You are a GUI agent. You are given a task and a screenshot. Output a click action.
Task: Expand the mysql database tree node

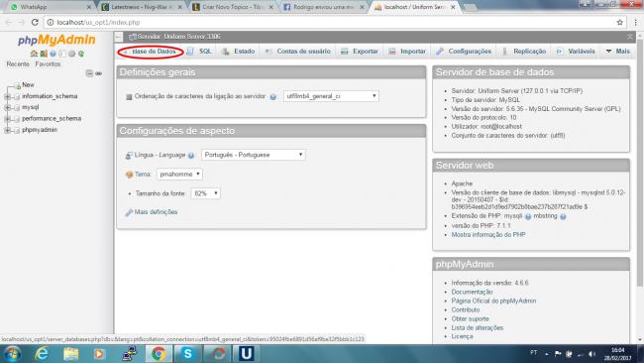[7, 107]
